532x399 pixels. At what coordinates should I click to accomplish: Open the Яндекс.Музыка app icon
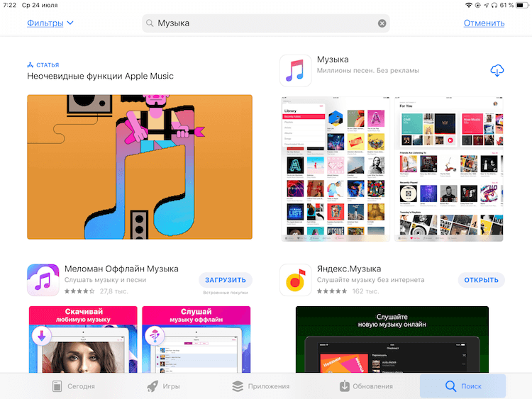click(x=295, y=280)
